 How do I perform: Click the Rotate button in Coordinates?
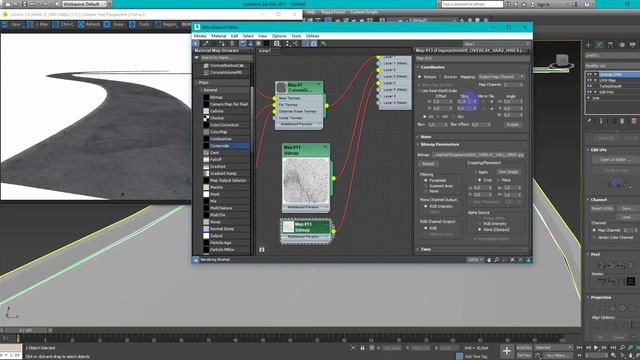513,124
